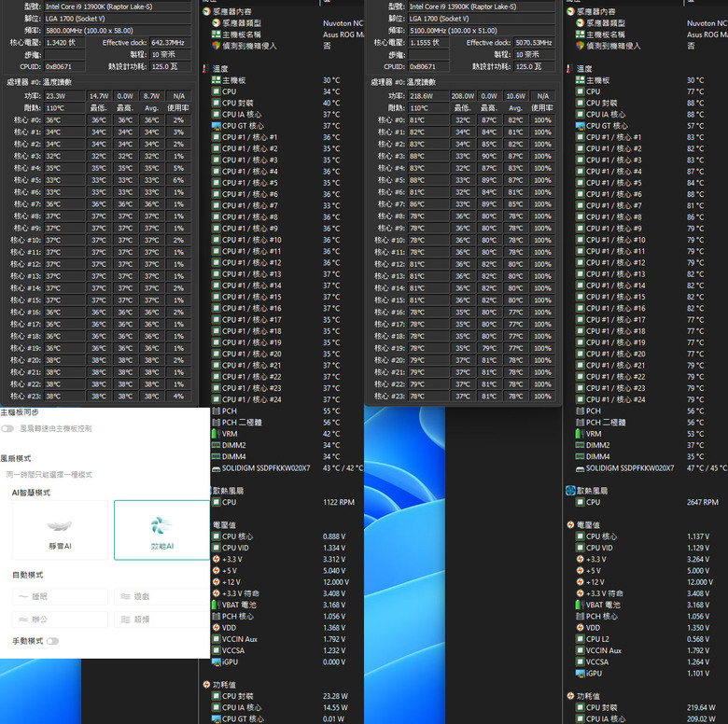This screenshot has height=724, width=728.
Task: Click the 核心 #5 usage cell showing 6%
Action: pyautogui.click(x=179, y=180)
